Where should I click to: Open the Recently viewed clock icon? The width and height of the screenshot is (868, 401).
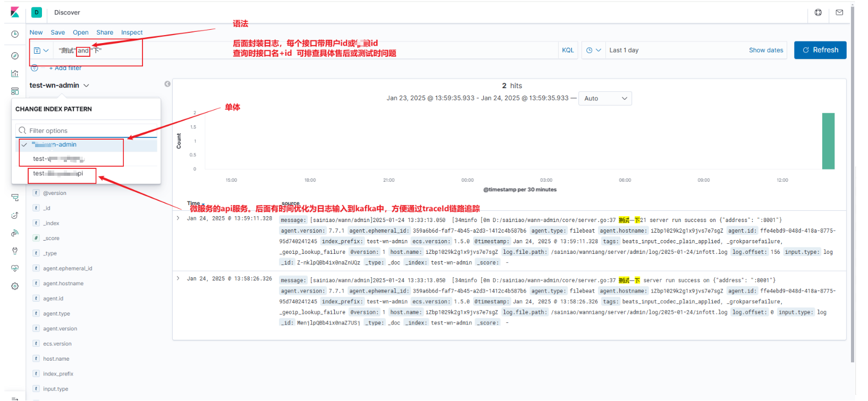(x=15, y=34)
